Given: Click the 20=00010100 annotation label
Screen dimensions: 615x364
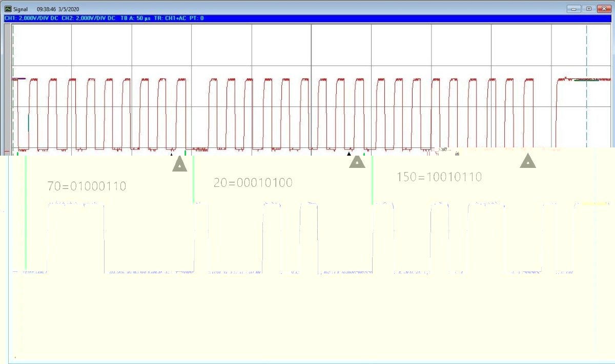Looking at the screenshot, I should (253, 183).
